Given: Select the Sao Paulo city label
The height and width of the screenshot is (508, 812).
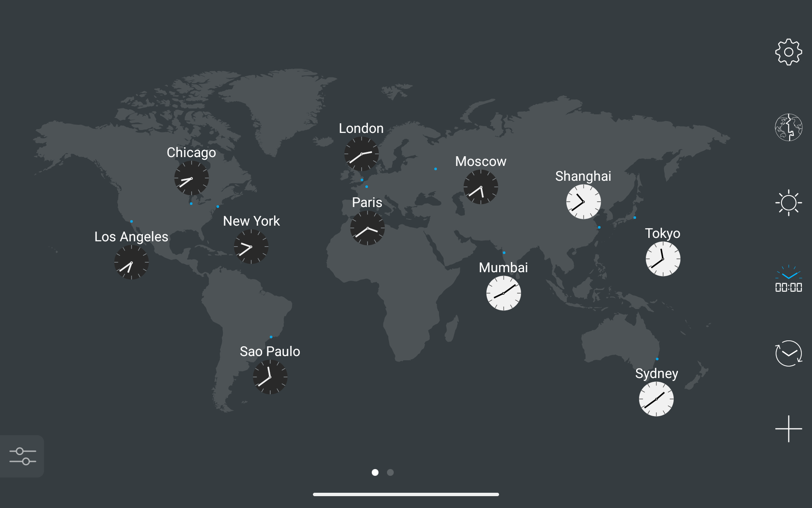Looking at the screenshot, I should (270, 351).
